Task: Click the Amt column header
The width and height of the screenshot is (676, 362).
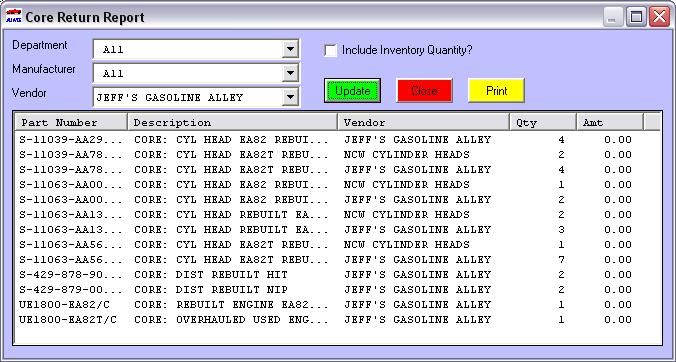Action: pyautogui.click(x=610, y=122)
